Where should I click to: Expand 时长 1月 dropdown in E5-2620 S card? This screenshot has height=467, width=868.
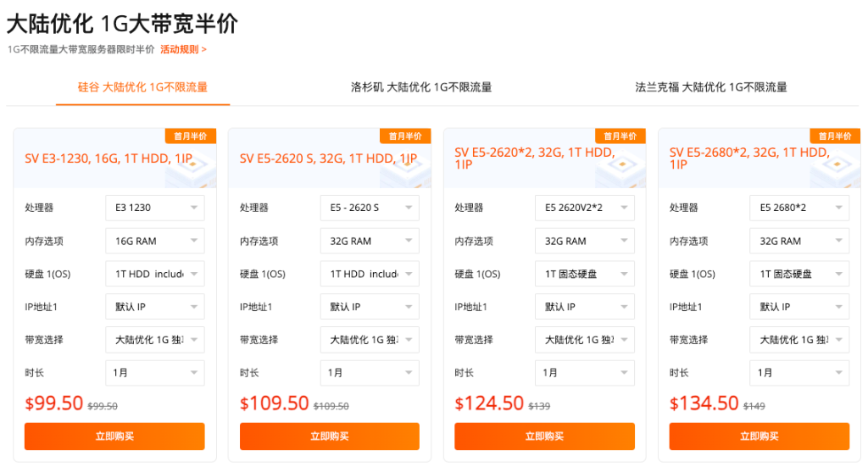point(369,373)
